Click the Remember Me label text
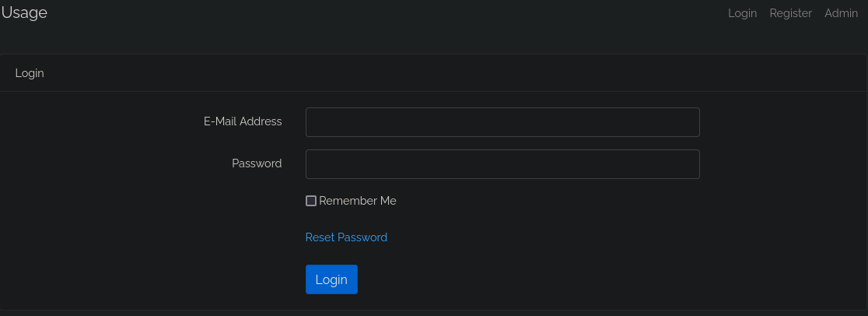 click(357, 201)
